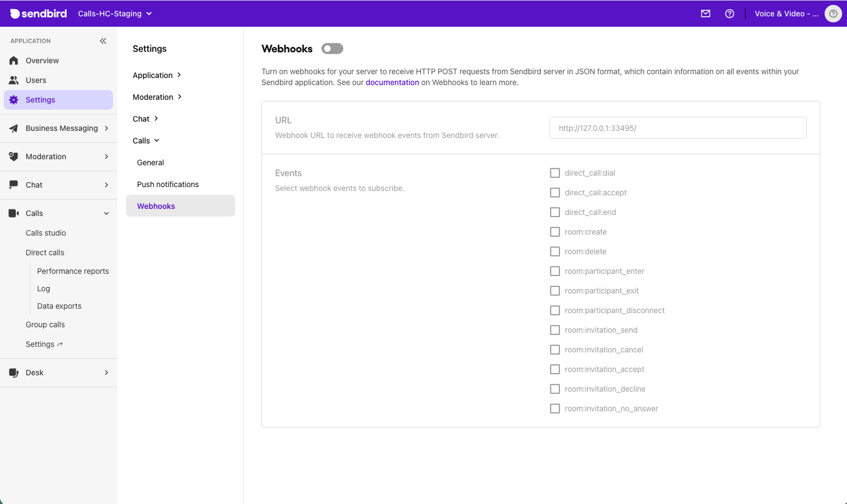Check the room:create event
Image resolution: width=847 pixels, height=504 pixels.
pos(555,232)
